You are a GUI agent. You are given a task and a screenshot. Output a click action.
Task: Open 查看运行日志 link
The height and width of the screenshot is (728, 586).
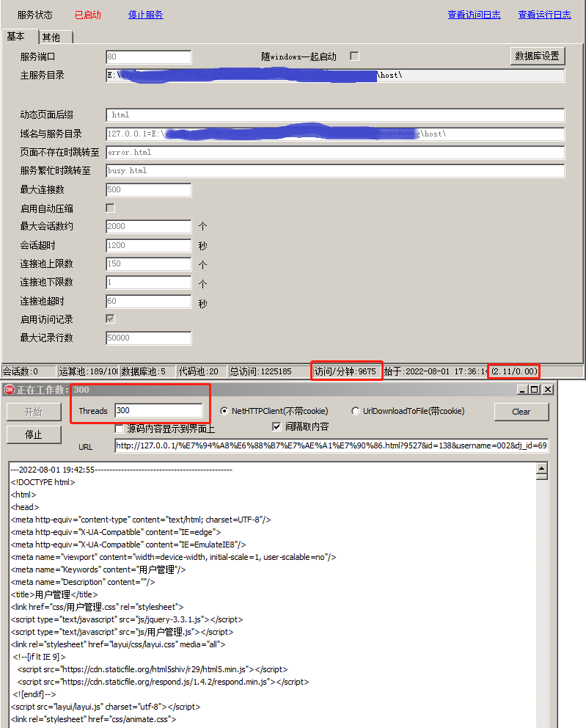point(545,15)
